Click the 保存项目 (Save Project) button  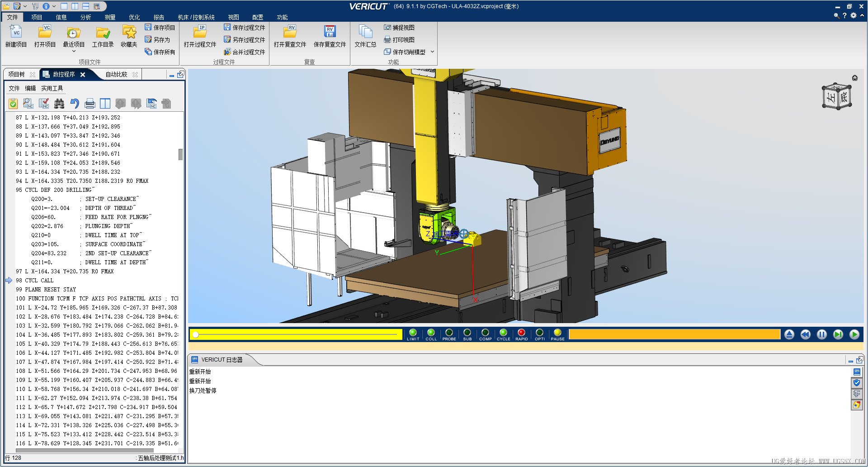(160, 28)
